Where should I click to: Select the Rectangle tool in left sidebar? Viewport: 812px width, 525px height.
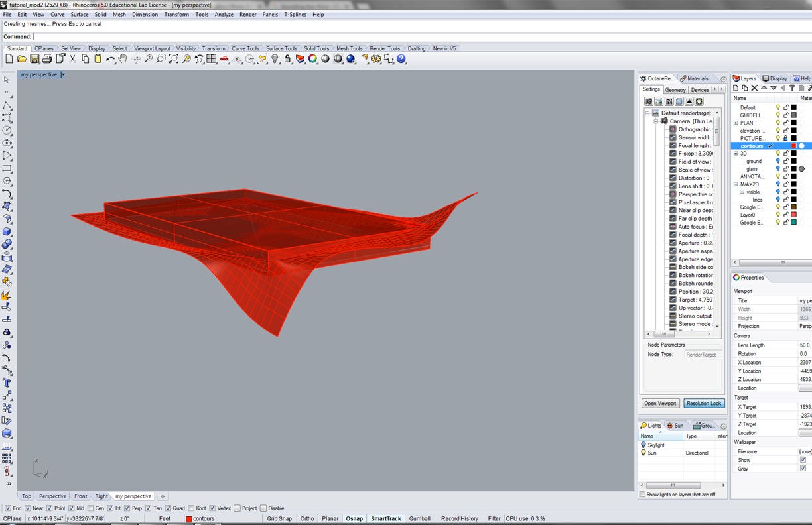tap(7, 168)
